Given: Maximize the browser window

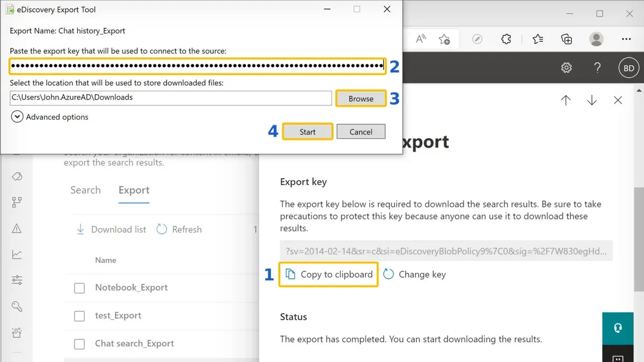Looking at the screenshot, I should 600,13.
